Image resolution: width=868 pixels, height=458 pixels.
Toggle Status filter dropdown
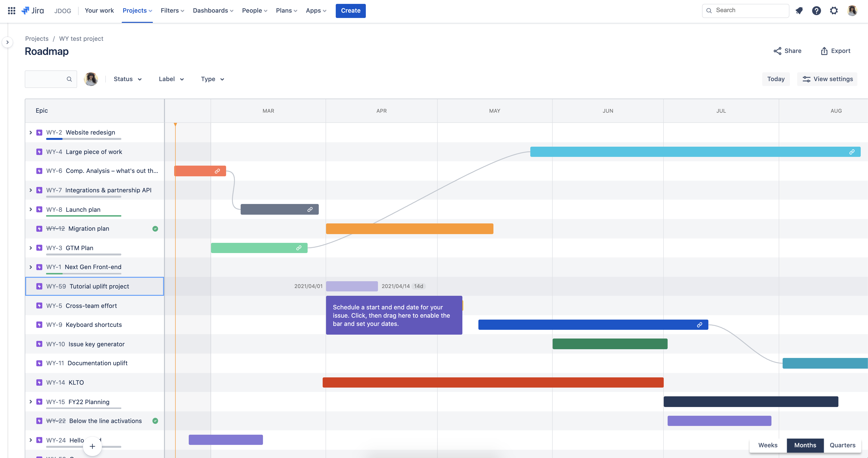click(x=127, y=79)
